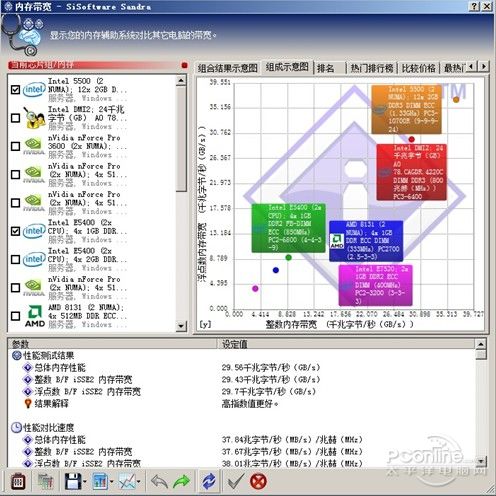The width and height of the screenshot is (496, 496).
Task: Click the reference list scroll-down arrow
Action: (181, 326)
